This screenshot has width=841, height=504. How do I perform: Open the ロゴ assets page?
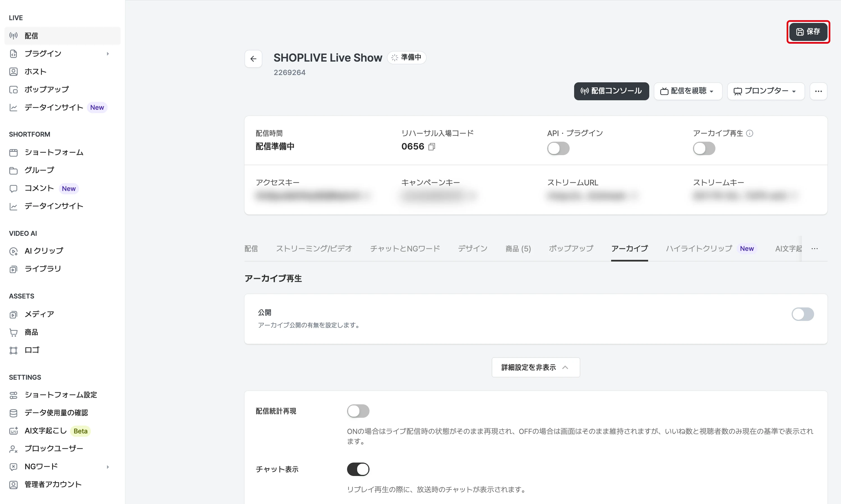tap(32, 350)
